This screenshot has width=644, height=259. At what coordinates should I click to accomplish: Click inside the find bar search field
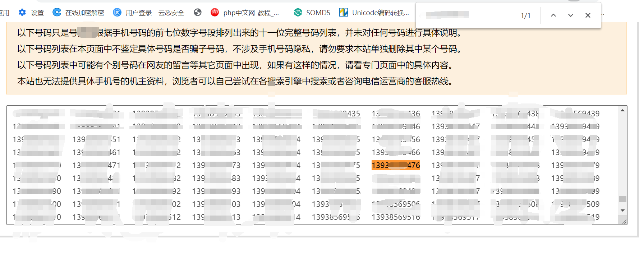point(467,15)
